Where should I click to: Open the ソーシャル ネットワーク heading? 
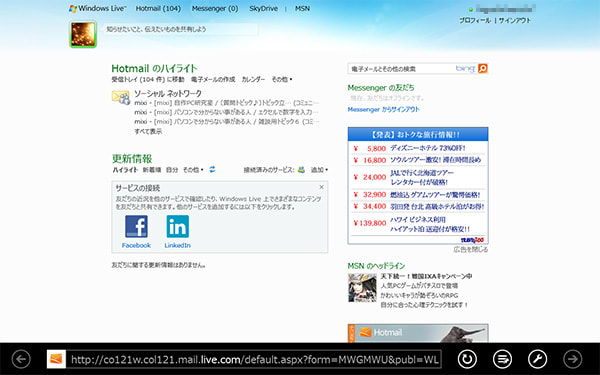coord(168,93)
